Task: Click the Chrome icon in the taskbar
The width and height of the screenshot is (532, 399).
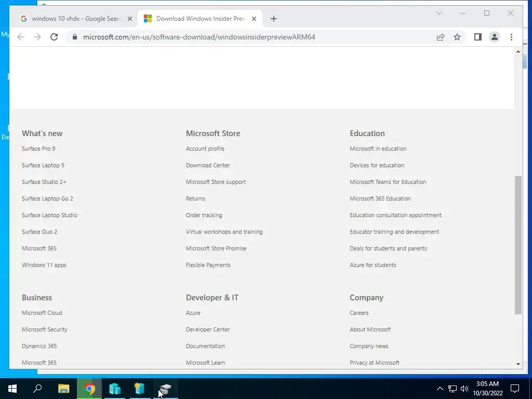Action: pyautogui.click(x=89, y=389)
